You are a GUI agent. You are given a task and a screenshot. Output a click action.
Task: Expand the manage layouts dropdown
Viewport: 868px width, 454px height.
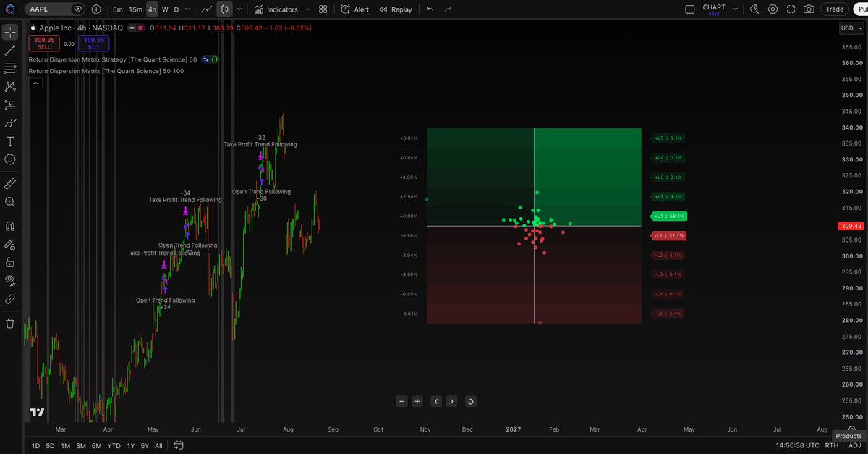click(736, 9)
